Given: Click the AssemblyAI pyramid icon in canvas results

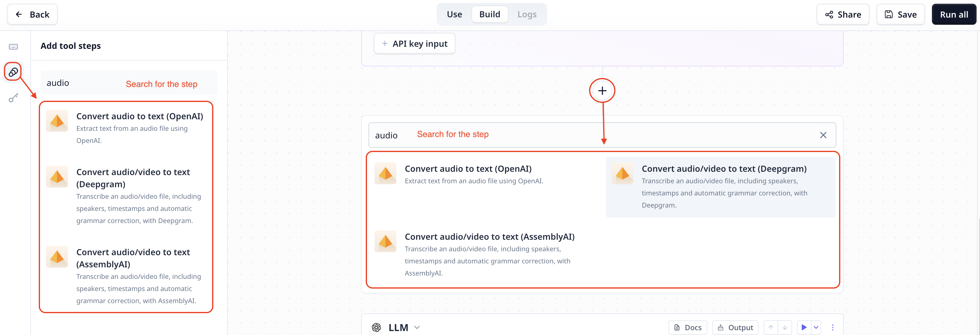Looking at the screenshot, I should tap(385, 241).
